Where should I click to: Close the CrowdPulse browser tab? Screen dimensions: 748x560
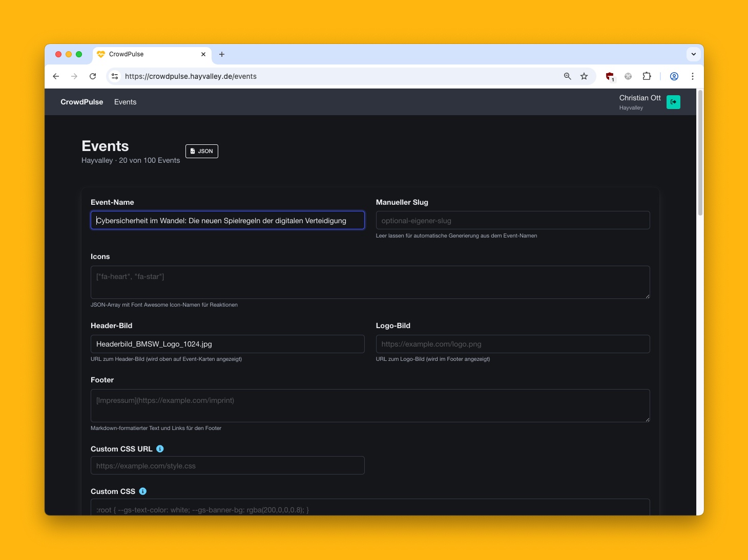(x=203, y=54)
